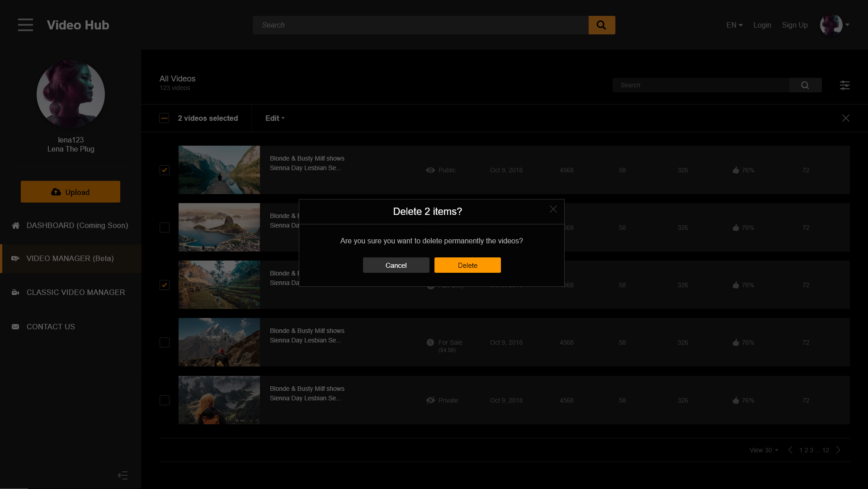Open the filter sliders icon
Viewport: 868px width, 489px height.
pyautogui.click(x=844, y=85)
